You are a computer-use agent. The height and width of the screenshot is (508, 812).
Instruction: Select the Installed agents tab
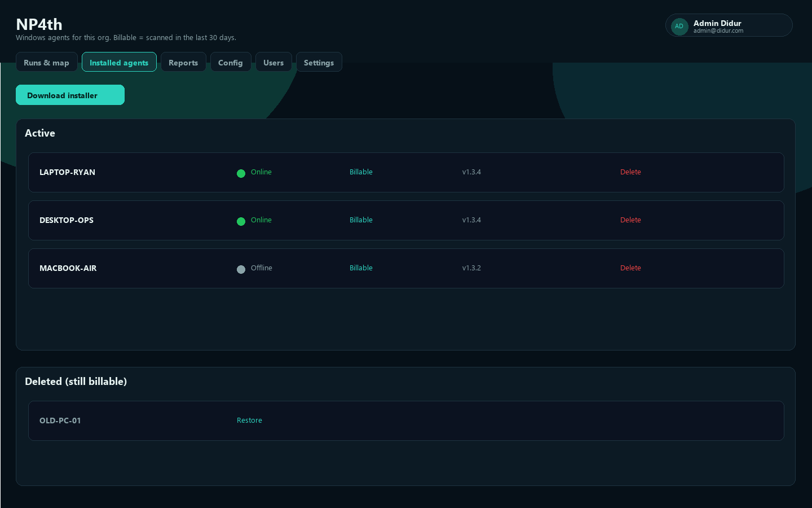(119, 62)
